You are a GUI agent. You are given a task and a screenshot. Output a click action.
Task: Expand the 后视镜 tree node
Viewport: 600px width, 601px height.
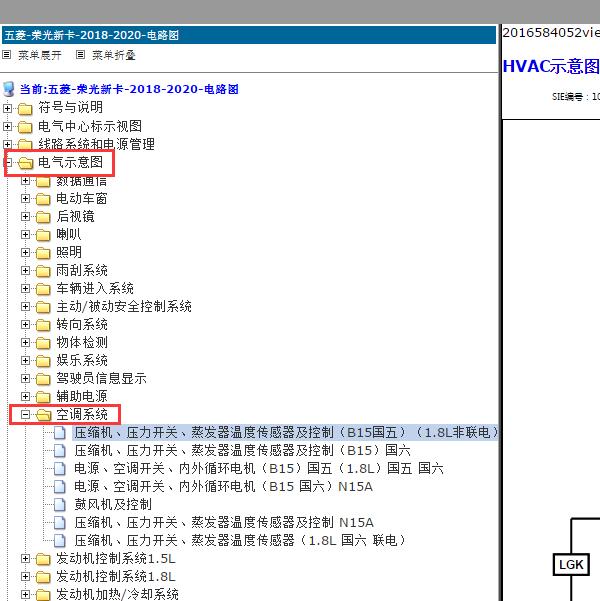pos(25,217)
